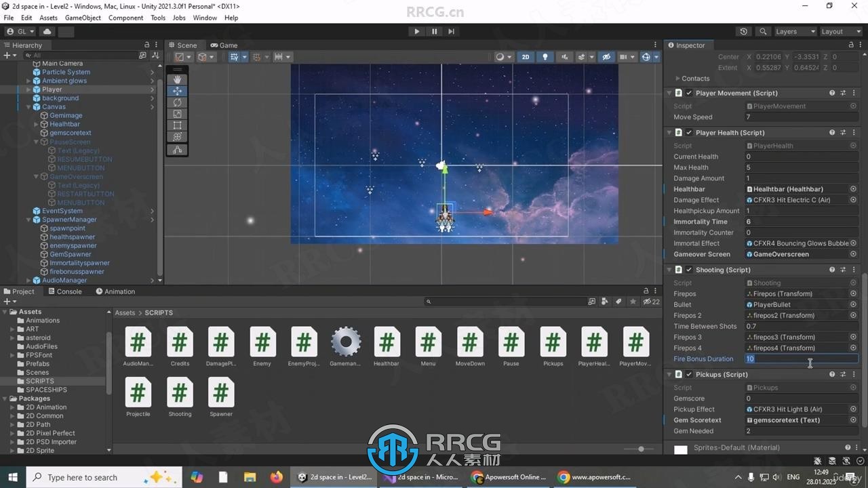Open the File menu
868x488 pixels.
[9, 18]
